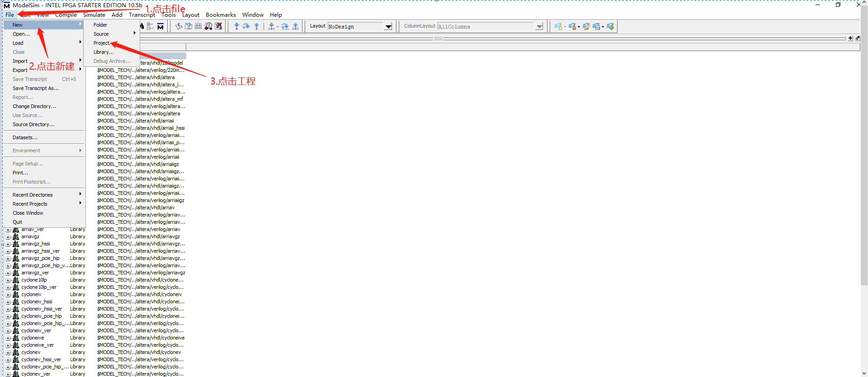This screenshot has width=868, height=377.
Task: Click the pane's plus zoom button, top right
Action: [x=850, y=38]
